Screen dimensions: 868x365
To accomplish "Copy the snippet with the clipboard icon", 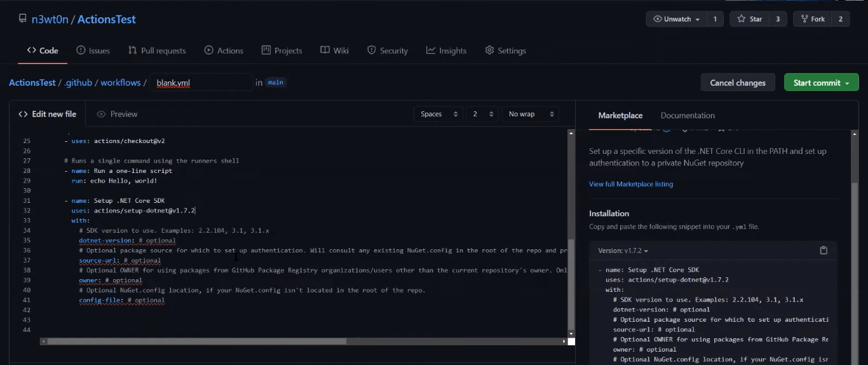I will pyautogui.click(x=824, y=251).
